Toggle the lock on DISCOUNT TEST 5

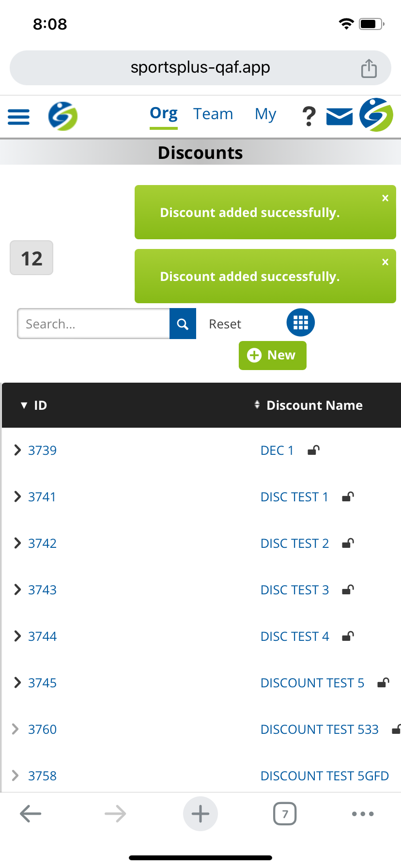(x=383, y=683)
